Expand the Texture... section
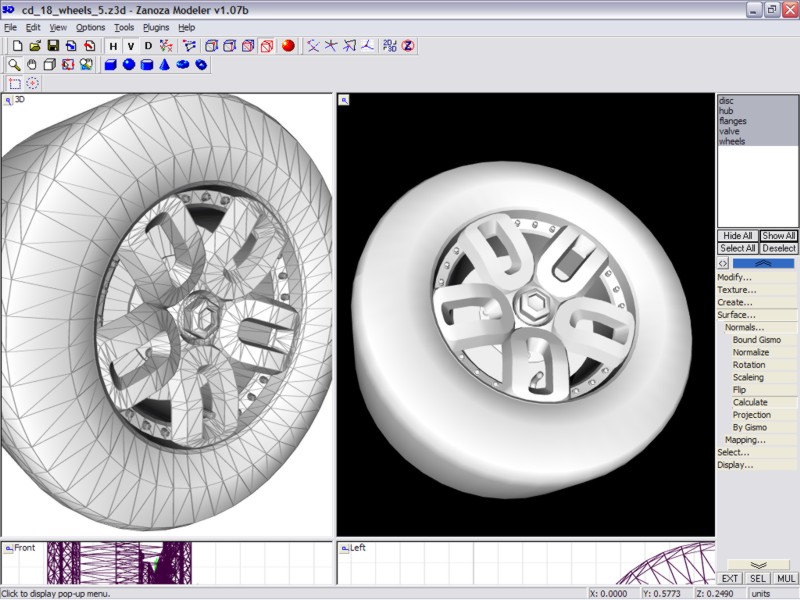Viewport: 800px width, 600px height. (757, 290)
